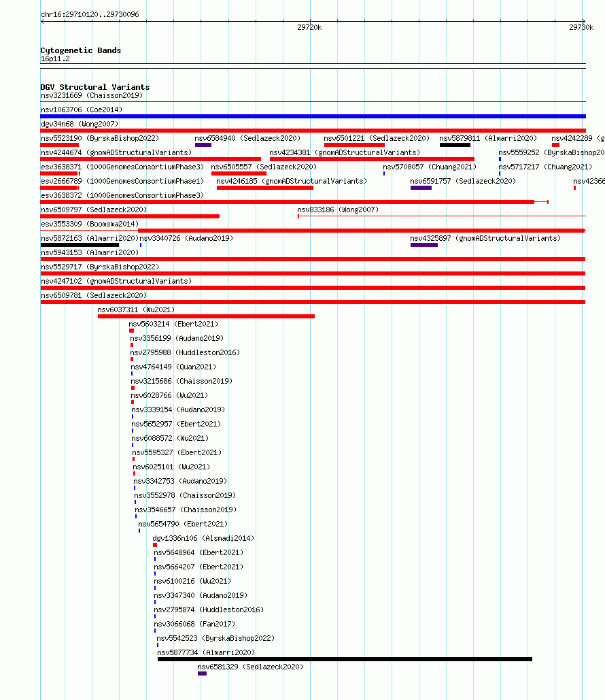
Task: Select the nsv6509781 (Sedlazeck2020) label
Action: tap(94, 295)
